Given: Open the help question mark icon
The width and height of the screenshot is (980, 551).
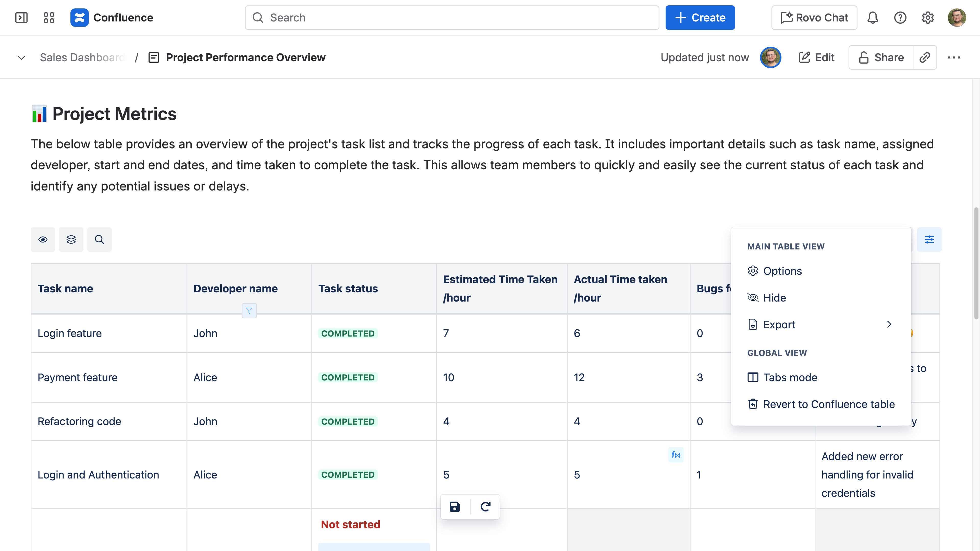Looking at the screenshot, I should [x=900, y=18].
